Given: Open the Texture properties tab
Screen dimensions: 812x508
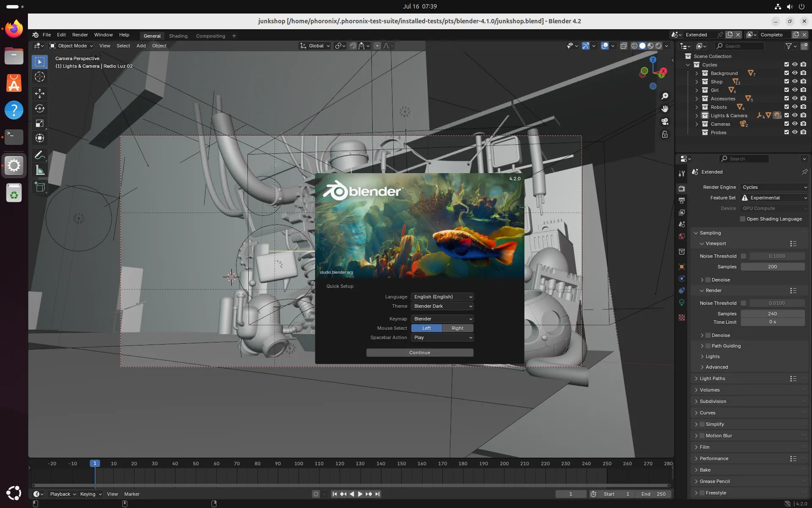Looking at the screenshot, I should coord(682,317).
